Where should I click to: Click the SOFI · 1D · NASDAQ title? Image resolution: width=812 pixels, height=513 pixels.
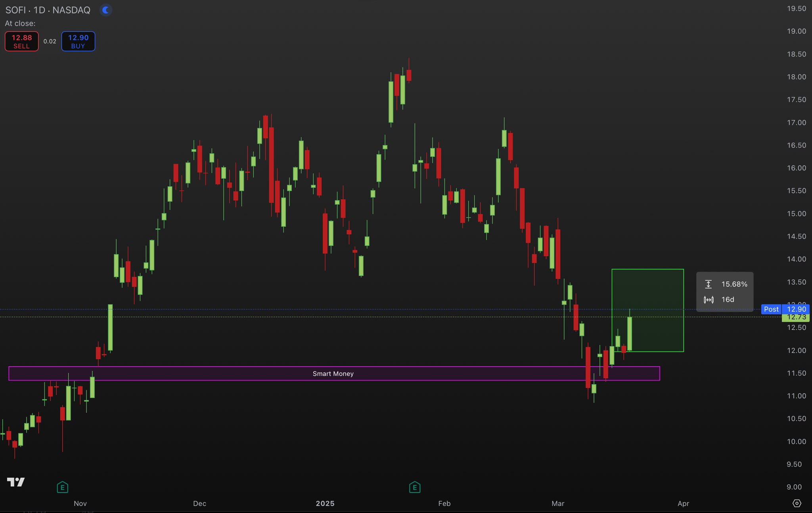coord(48,10)
